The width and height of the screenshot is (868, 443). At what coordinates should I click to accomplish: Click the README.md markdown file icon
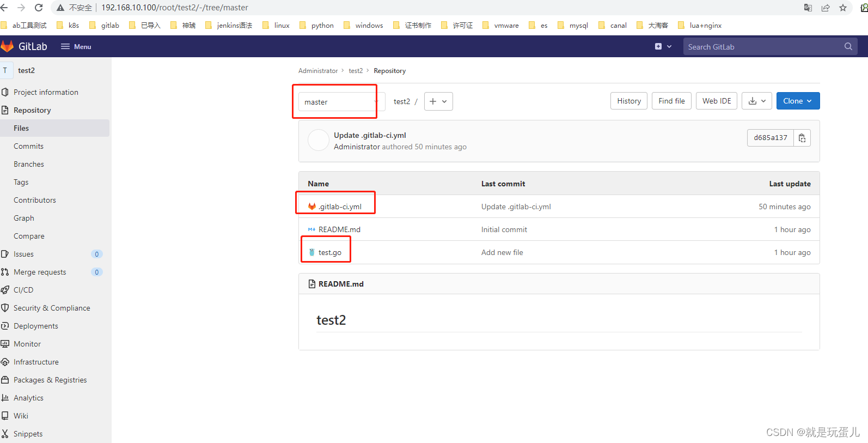tap(311, 229)
